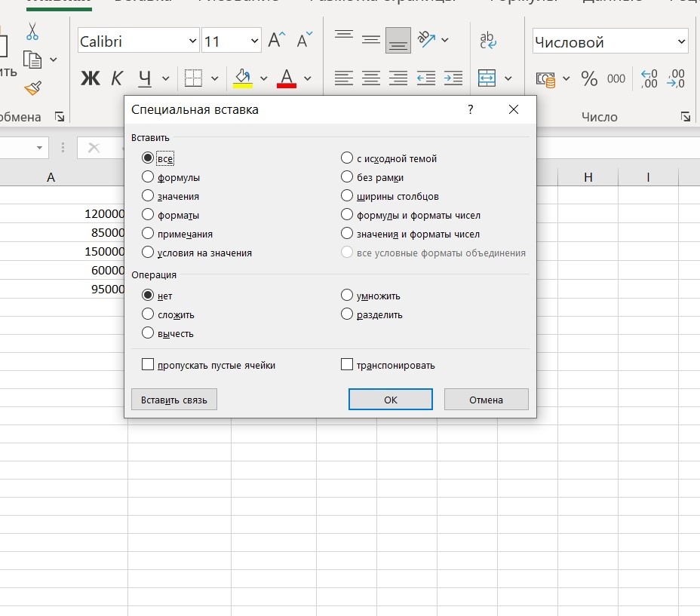Open the Number group dialog launcher

point(685,117)
